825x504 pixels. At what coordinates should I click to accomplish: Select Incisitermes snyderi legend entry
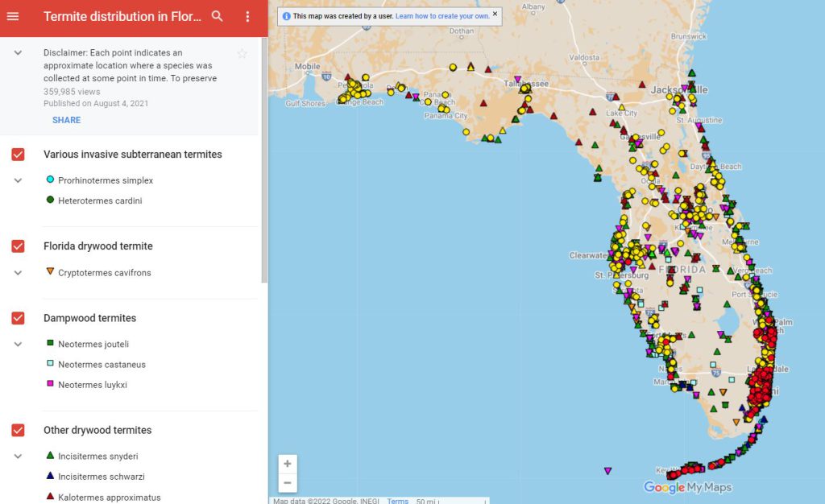pos(97,456)
